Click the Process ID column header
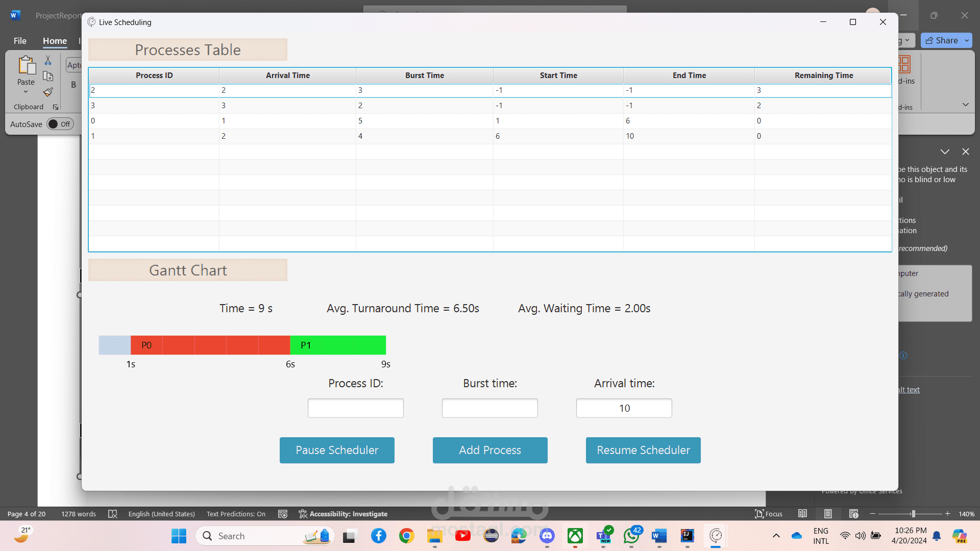The height and width of the screenshot is (551, 980). pos(154,76)
